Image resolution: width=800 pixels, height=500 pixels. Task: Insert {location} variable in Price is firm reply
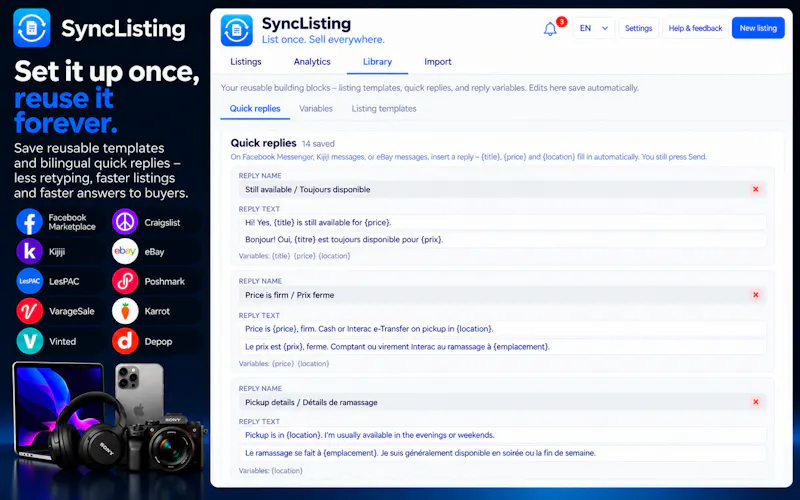[x=313, y=364]
